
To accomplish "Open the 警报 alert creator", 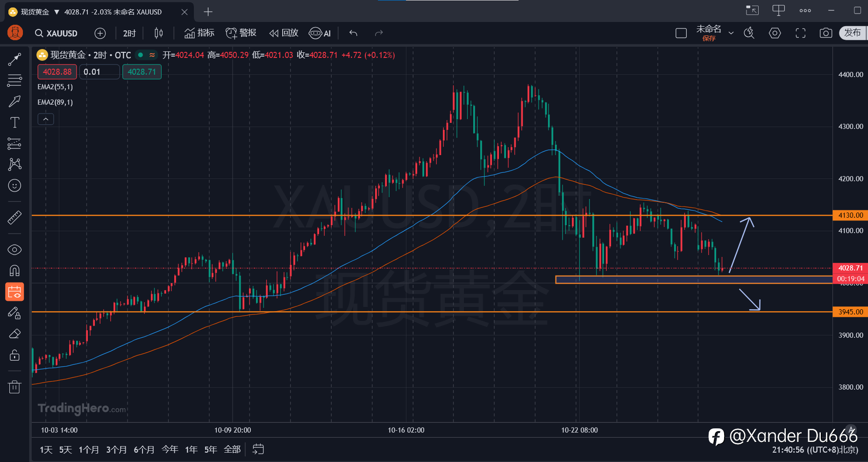I will (241, 33).
